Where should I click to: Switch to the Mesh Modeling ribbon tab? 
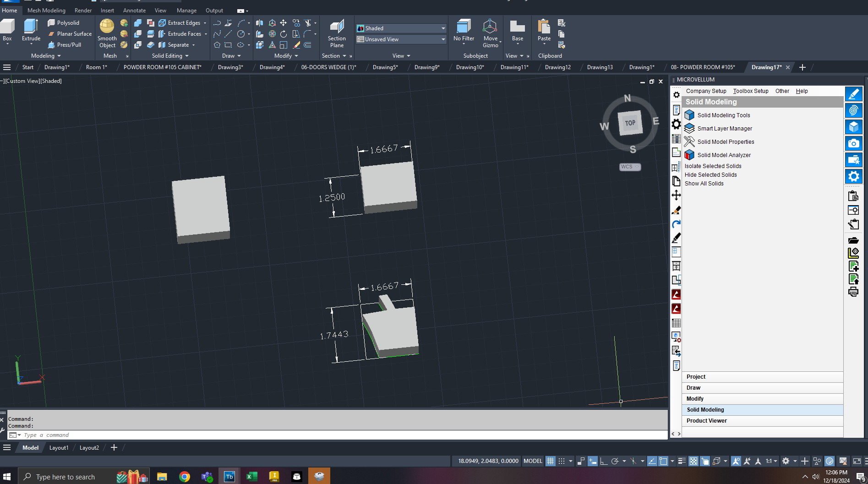pyautogui.click(x=46, y=10)
